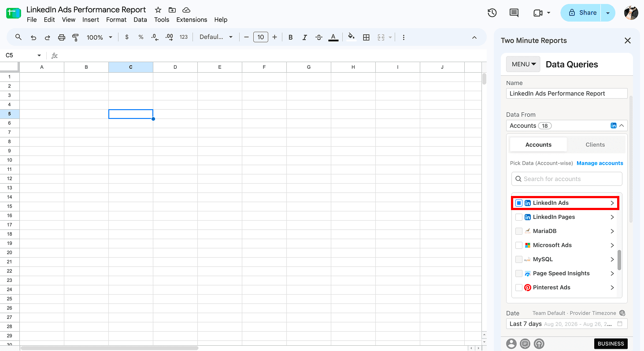Open version history clock icon
This screenshot has width=644, height=351.
[x=492, y=13]
